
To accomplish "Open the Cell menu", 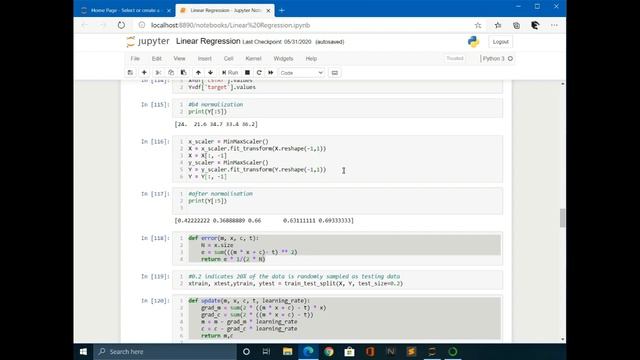I will 229,58.
